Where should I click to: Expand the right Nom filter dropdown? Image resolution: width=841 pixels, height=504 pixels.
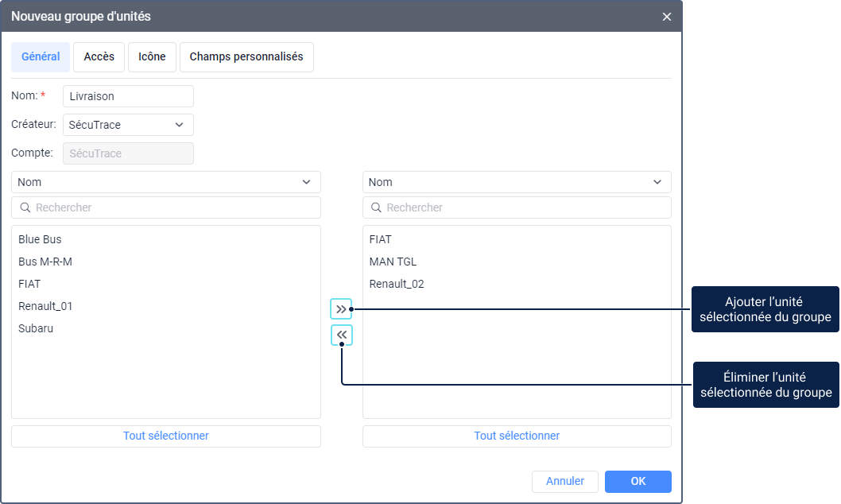click(x=517, y=182)
